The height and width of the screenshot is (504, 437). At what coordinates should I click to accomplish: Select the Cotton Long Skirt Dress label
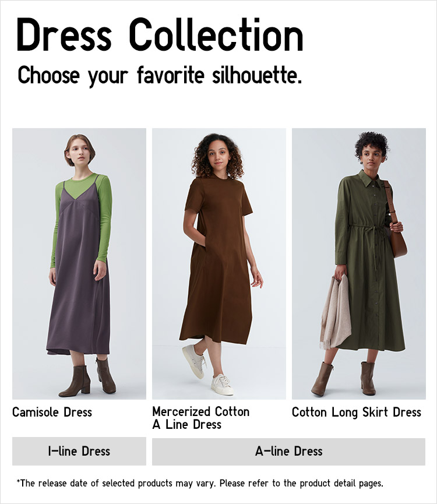coord(357,413)
